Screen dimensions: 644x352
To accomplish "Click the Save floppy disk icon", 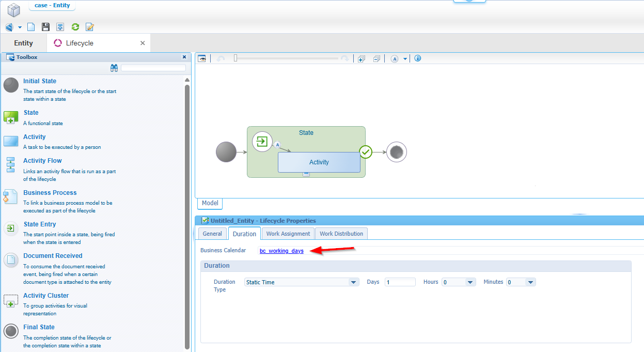I will tap(45, 27).
